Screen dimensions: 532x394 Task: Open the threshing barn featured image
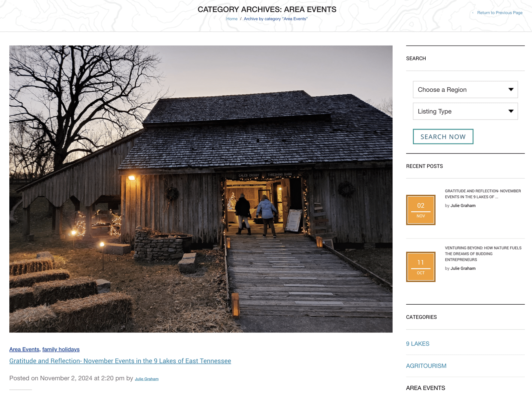(201, 189)
